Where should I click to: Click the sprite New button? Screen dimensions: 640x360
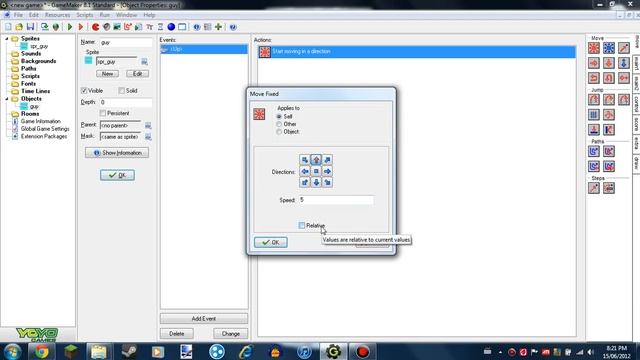point(107,74)
